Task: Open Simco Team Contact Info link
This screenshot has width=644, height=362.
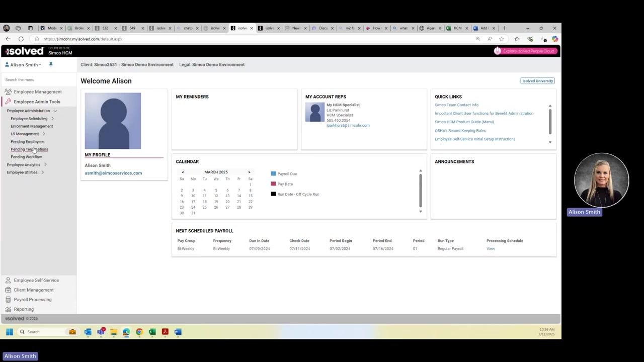Action: [x=457, y=105]
